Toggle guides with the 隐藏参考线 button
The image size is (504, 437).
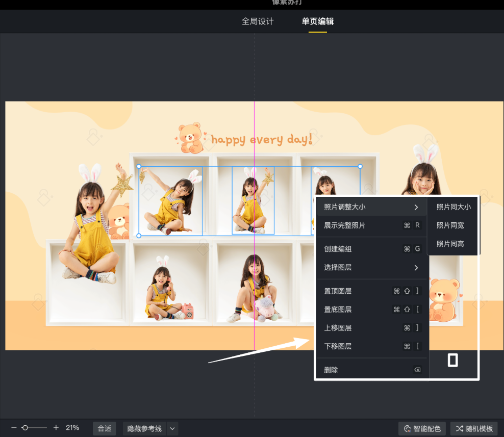pos(144,428)
